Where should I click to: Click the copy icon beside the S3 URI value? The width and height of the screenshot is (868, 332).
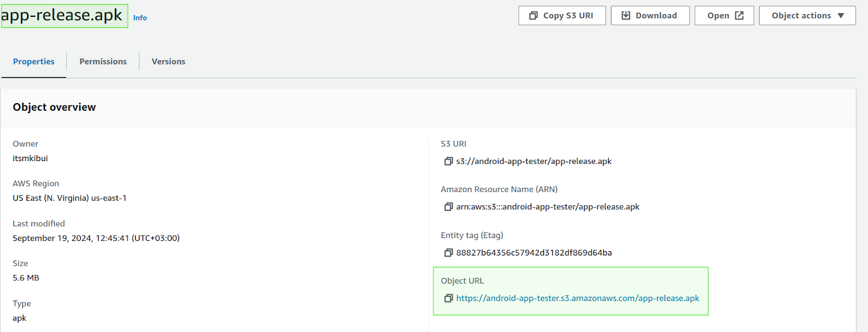point(448,161)
